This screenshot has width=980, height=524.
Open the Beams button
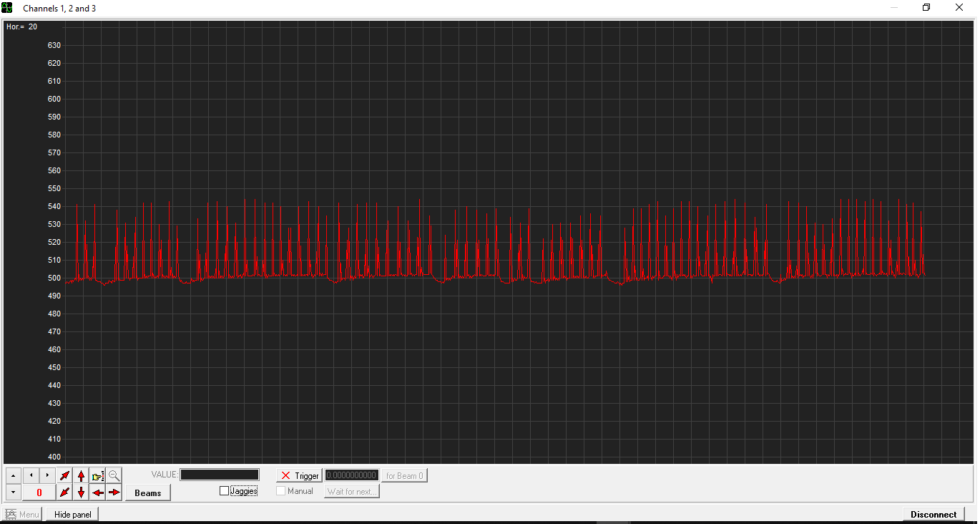148,493
